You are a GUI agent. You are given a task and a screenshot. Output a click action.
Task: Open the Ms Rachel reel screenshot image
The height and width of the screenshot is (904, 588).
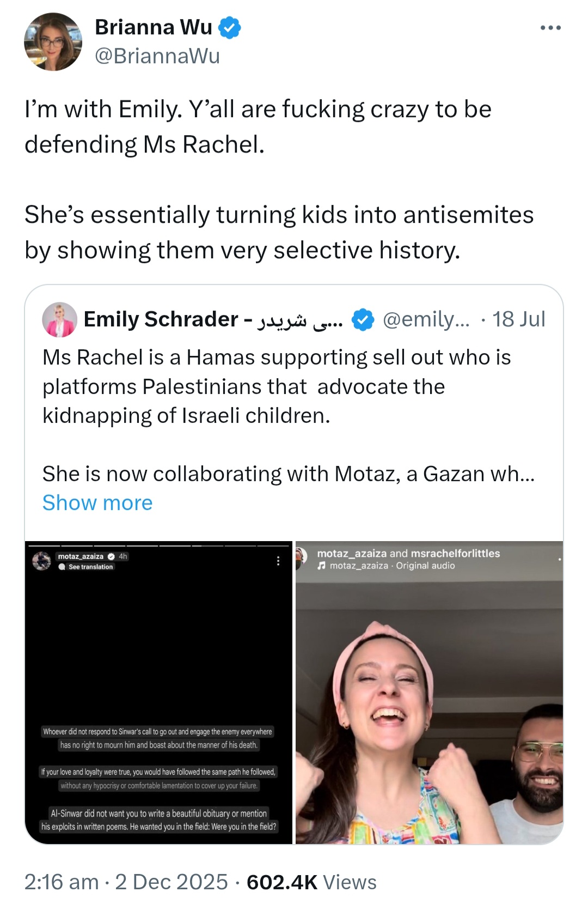(x=429, y=693)
